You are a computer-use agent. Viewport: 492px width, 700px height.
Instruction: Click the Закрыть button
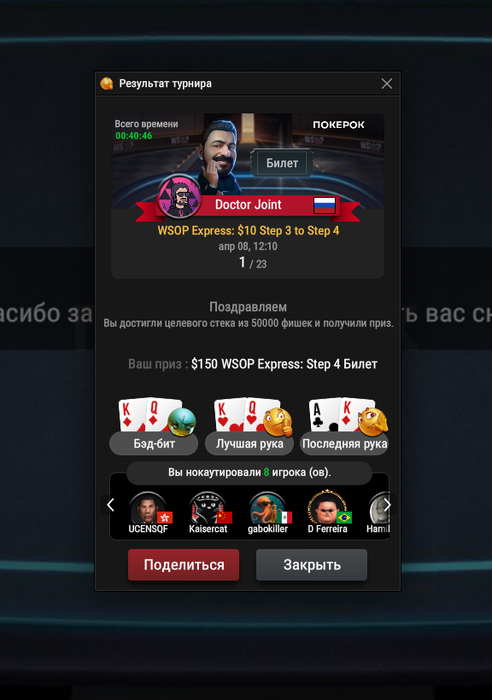312,565
